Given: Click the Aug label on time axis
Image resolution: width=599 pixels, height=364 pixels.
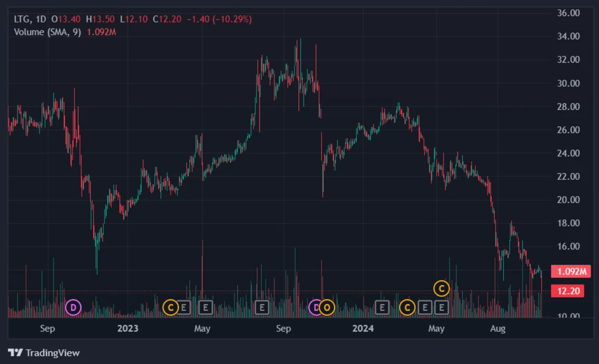Looking at the screenshot, I should pyautogui.click(x=498, y=328).
